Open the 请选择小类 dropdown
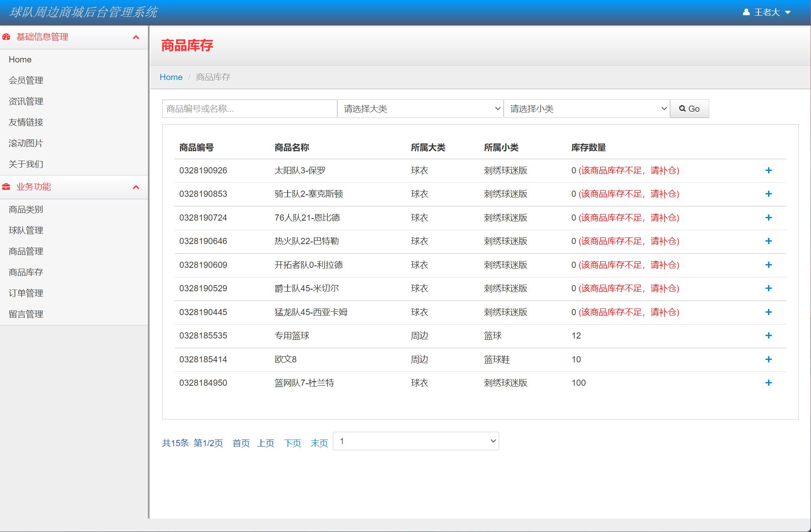This screenshot has height=532, width=811. tap(587, 109)
